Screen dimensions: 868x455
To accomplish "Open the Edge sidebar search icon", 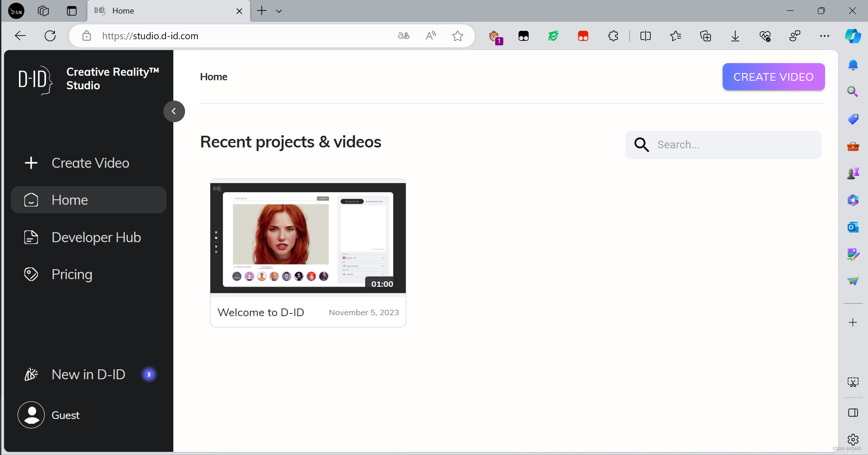I will point(853,92).
